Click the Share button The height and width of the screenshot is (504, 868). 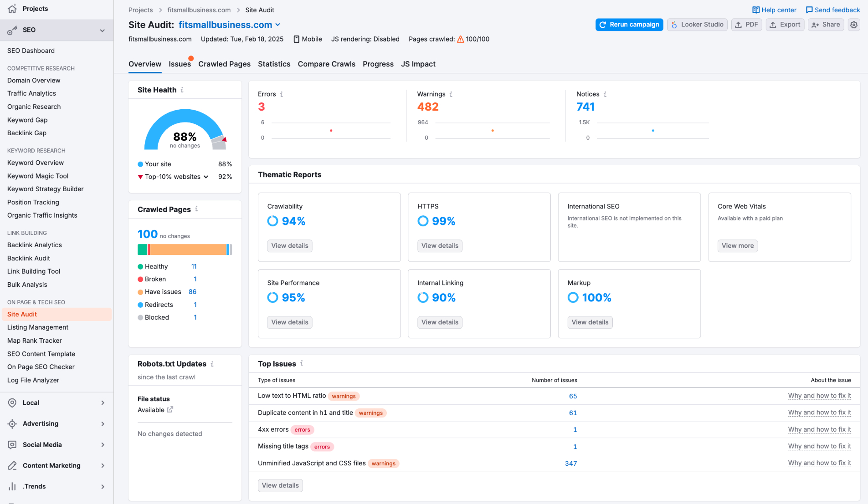click(x=826, y=25)
